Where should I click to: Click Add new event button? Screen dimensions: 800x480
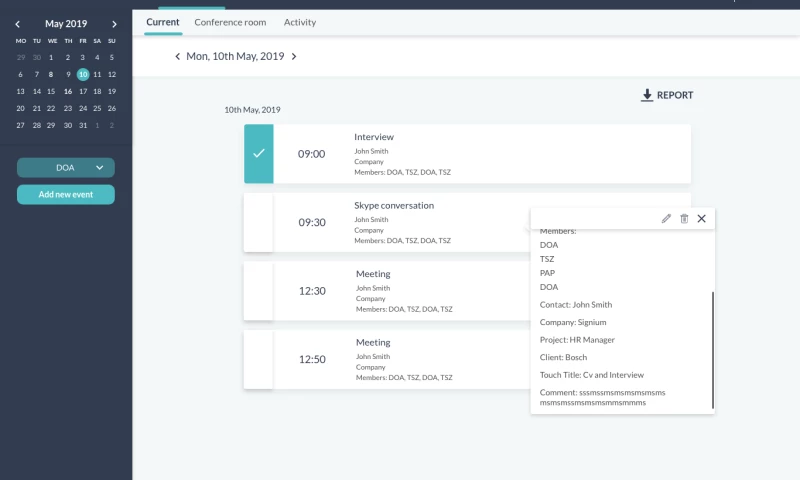click(66, 195)
